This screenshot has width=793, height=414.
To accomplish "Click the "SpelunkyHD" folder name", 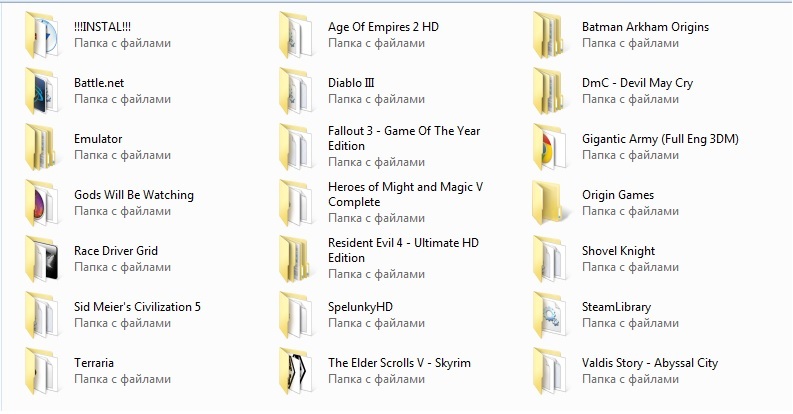I will click(361, 307).
